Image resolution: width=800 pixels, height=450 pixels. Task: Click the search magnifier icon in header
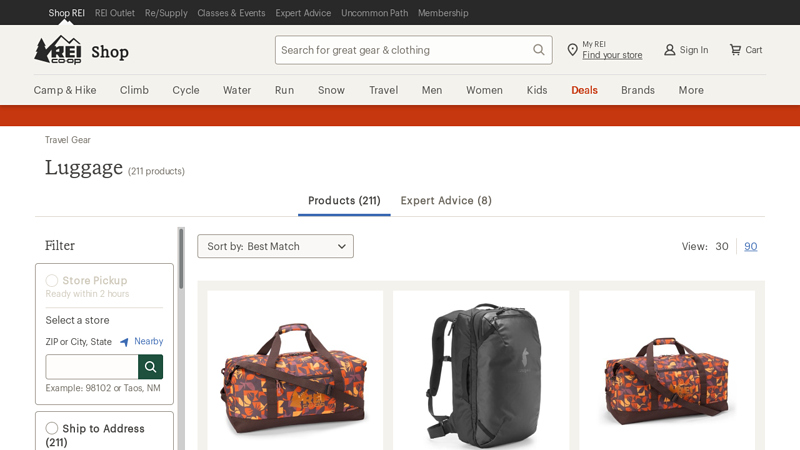coord(539,50)
